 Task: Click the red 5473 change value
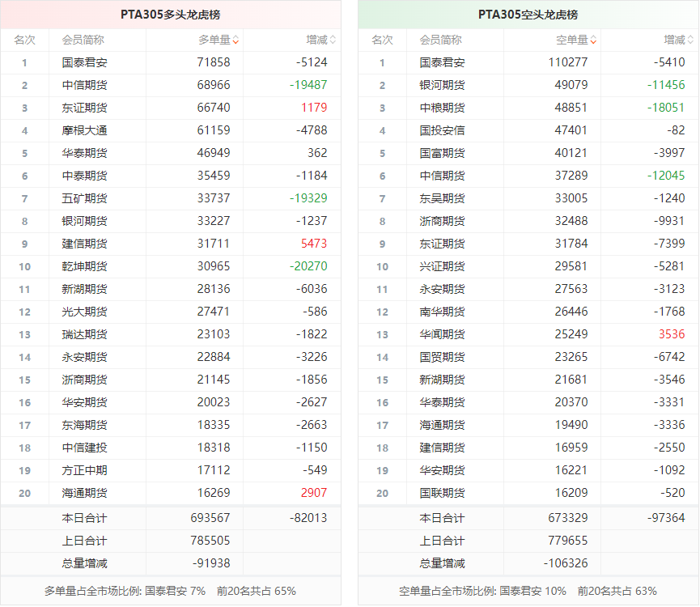point(313,244)
